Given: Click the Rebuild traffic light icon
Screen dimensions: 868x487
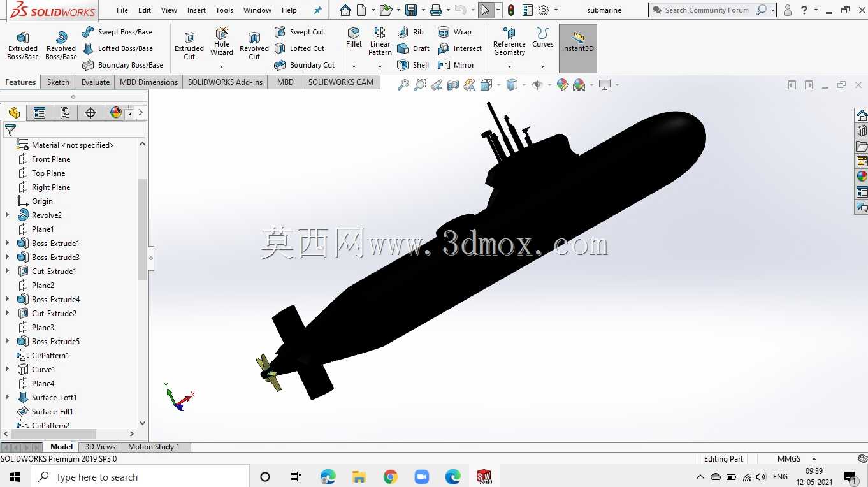Looking at the screenshot, I should (511, 10).
